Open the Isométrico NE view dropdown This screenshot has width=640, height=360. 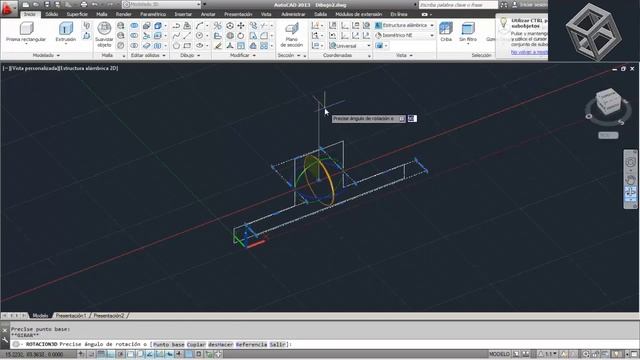click(x=404, y=36)
